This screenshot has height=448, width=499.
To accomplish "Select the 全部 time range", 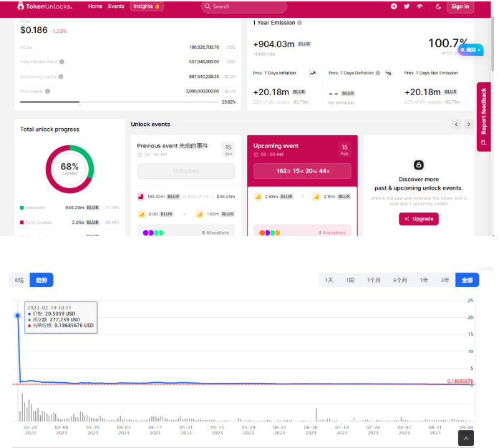I will [467, 280].
